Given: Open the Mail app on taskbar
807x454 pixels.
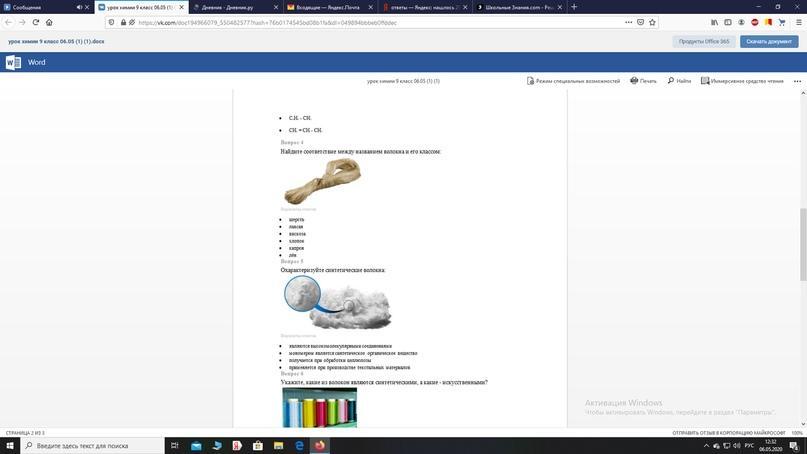Looking at the screenshot, I should click(196, 446).
